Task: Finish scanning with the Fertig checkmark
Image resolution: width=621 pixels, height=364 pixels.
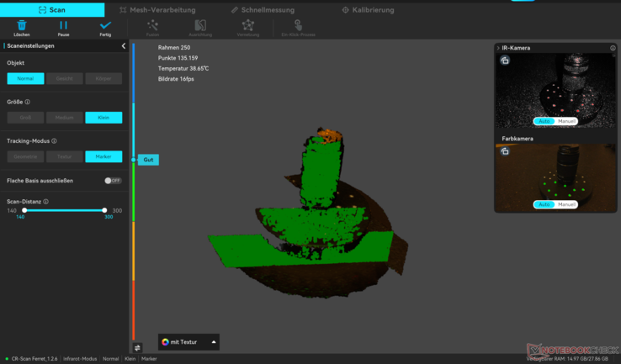Action: click(x=105, y=25)
